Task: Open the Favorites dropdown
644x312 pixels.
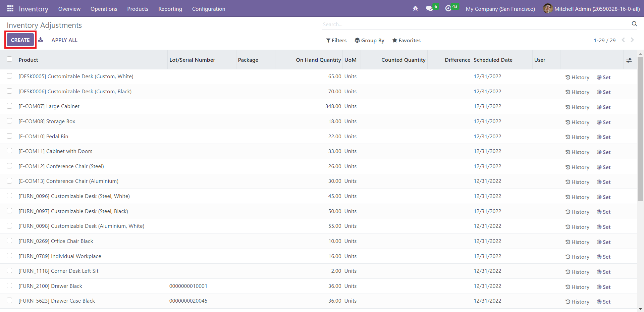Action: (x=406, y=40)
